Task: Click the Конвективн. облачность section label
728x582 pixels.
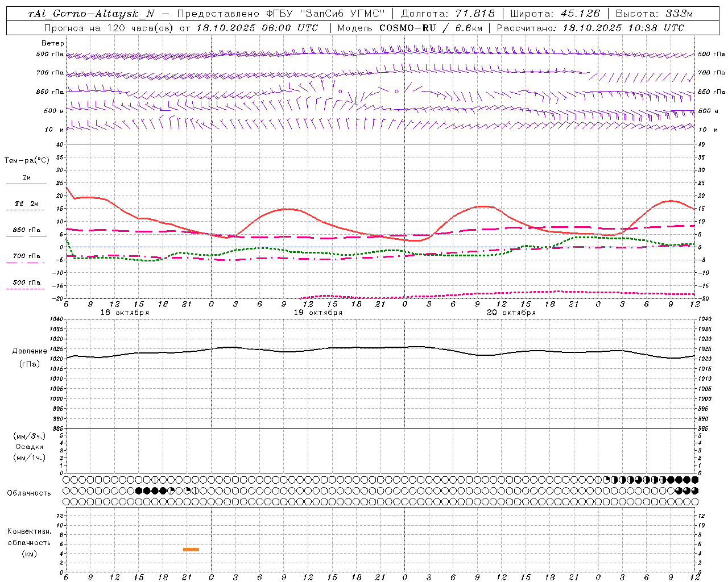Action: click(29, 537)
